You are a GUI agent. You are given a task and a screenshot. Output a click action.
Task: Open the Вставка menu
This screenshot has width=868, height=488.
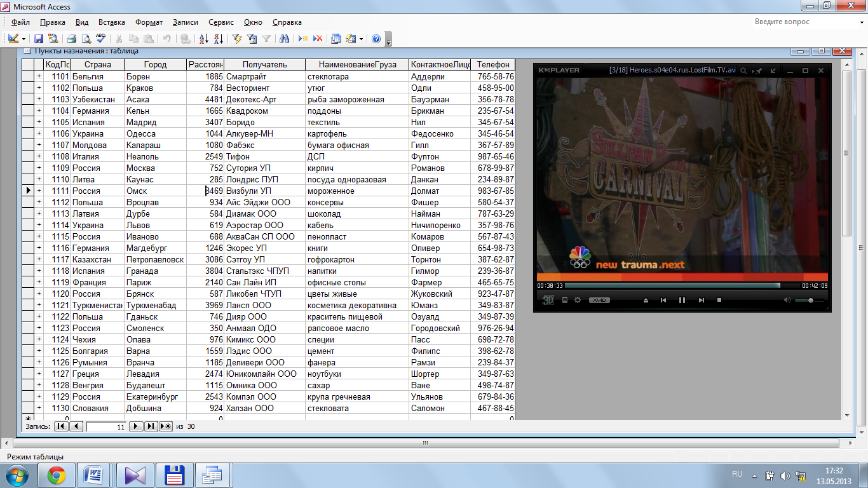(112, 22)
